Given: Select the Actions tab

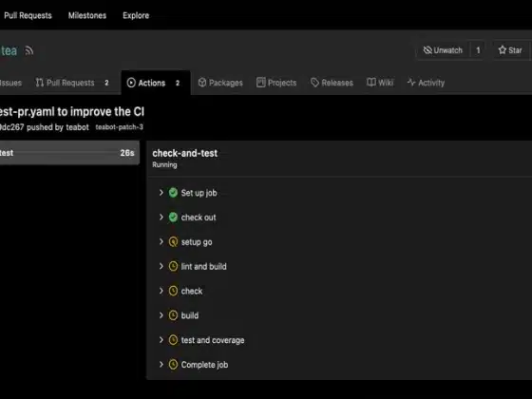Looking at the screenshot, I should (156, 83).
